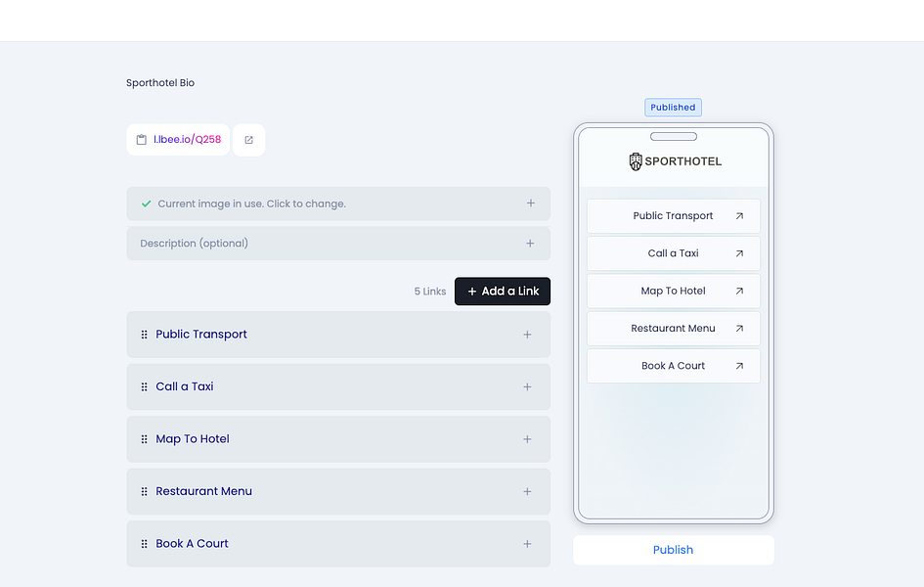Viewport: 924px width, 587px height.
Task: Click the drag handle on Book A Court row
Action: point(145,543)
